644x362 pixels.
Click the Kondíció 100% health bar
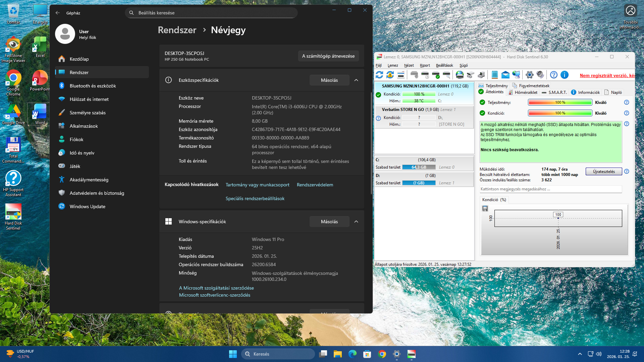pyautogui.click(x=560, y=113)
